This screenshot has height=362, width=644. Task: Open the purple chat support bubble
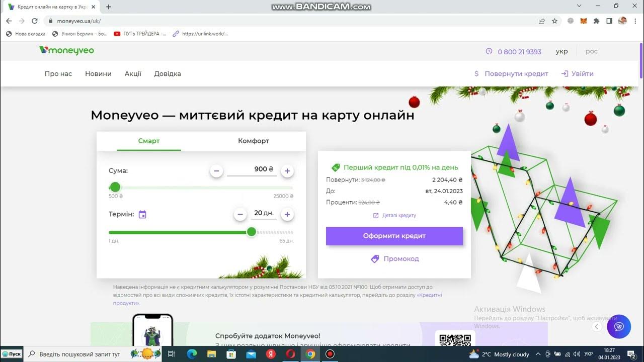[619, 327]
